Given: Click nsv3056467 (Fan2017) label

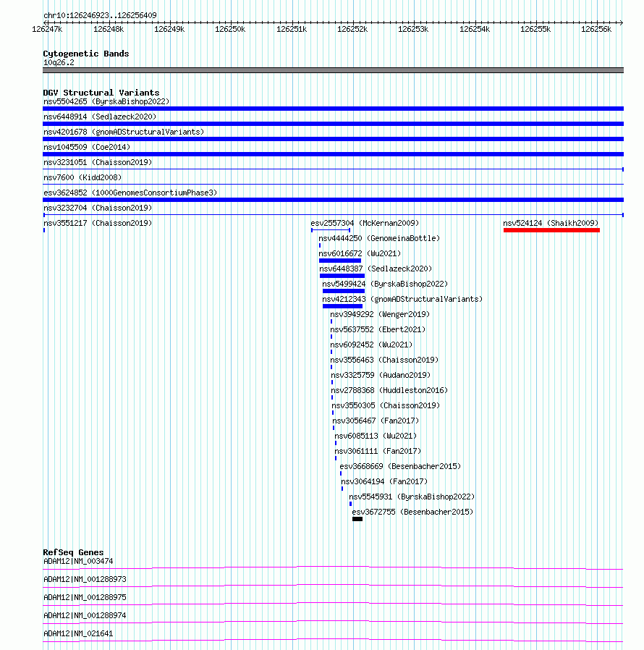Looking at the screenshot, I should [x=376, y=421].
